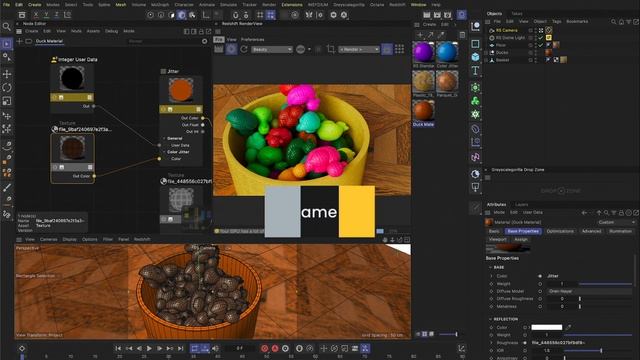Open Edit Render Settings icon
Screen dimensions: 640x360
[x=448, y=15]
